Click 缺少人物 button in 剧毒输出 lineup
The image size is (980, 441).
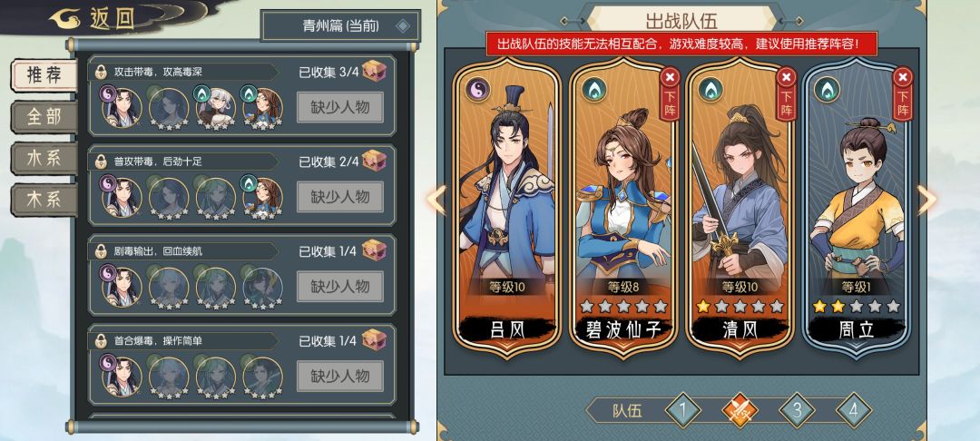click(x=340, y=287)
